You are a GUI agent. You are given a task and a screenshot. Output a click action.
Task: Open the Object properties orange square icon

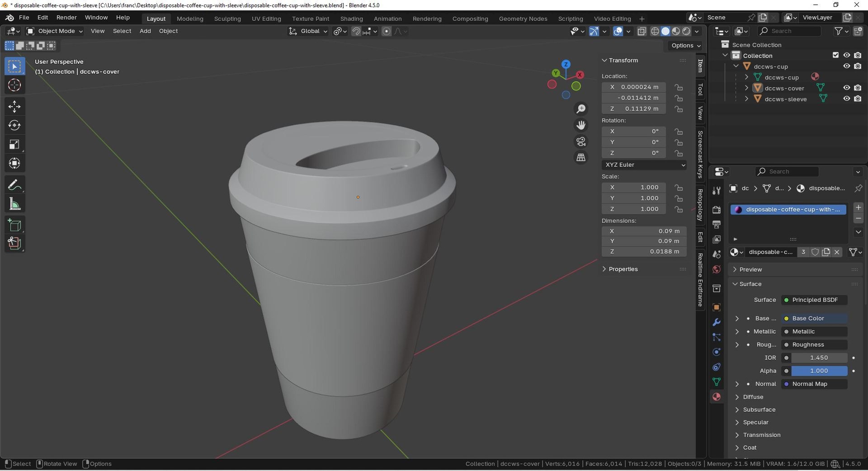pos(717,307)
